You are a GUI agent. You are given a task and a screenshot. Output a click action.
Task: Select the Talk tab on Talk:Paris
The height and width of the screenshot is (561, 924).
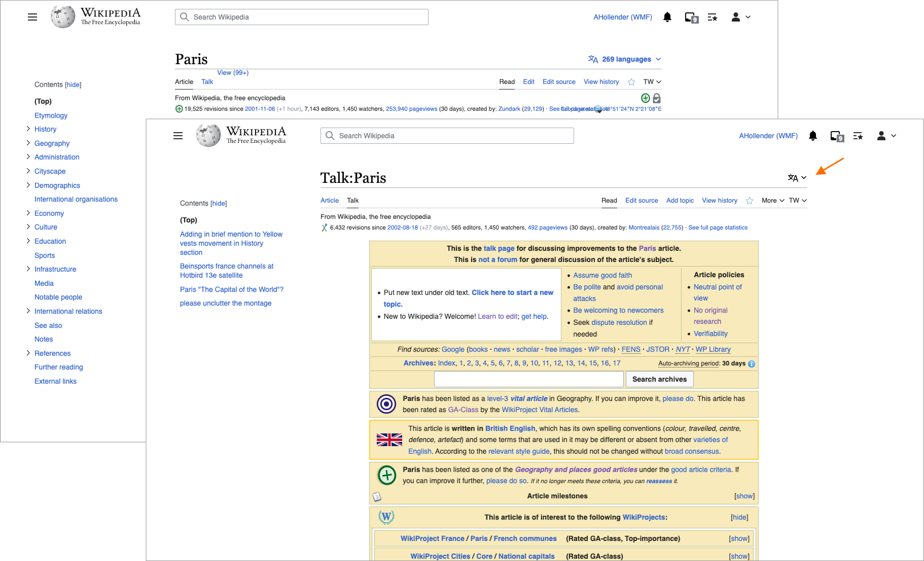pos(352,201)
